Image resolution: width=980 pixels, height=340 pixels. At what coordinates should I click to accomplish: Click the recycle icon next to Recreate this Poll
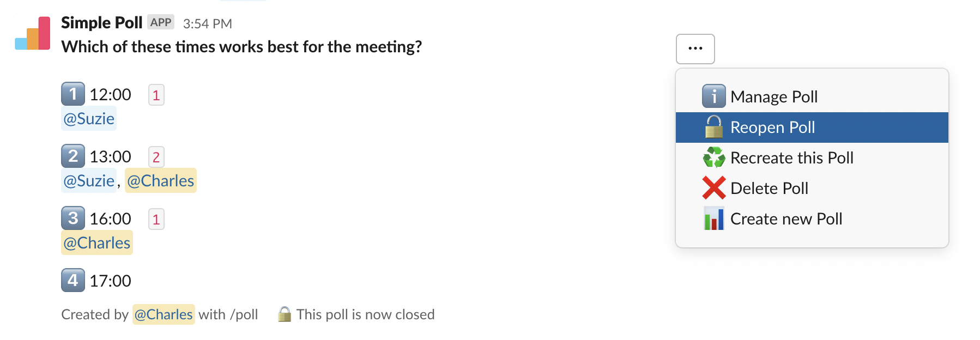(x=715, y=157)
